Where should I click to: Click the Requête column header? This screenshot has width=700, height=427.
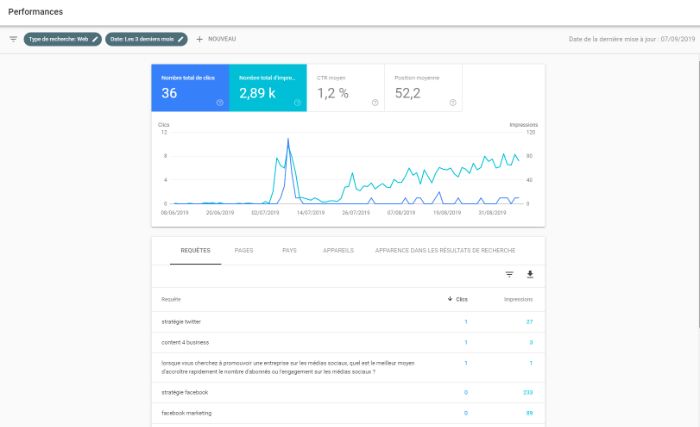[171, 299]
